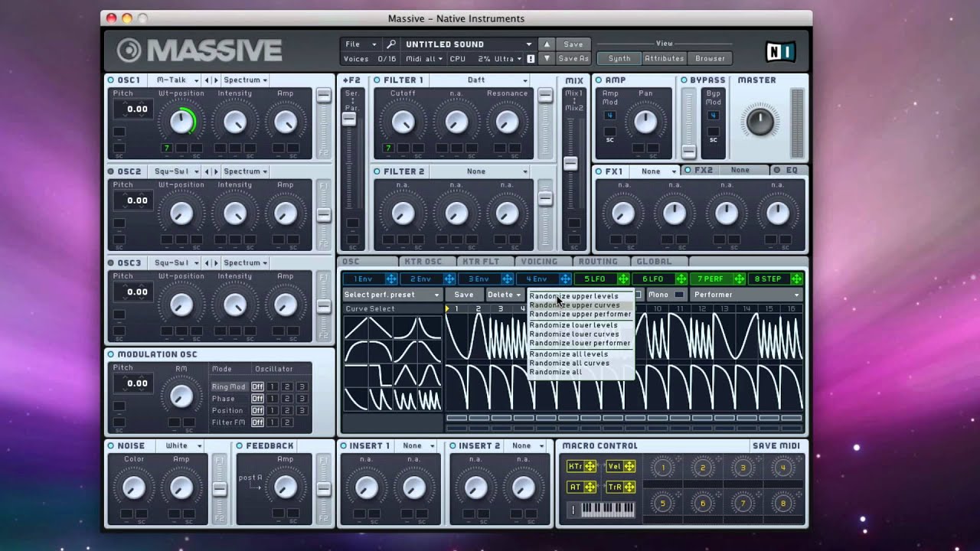Image resolution: width=980 pixels, height=551 pixels.
Task: Switch to the Browser view
Action: tap(710, 58)
